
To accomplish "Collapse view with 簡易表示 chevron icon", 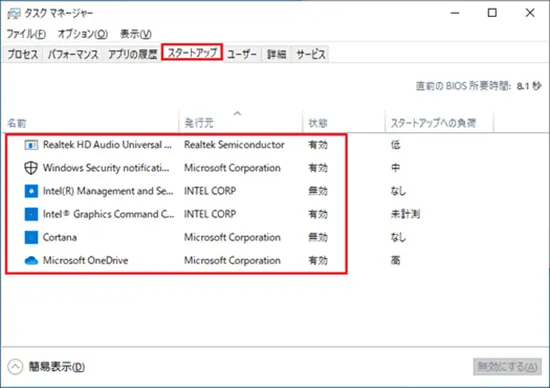I will (15, 367).
